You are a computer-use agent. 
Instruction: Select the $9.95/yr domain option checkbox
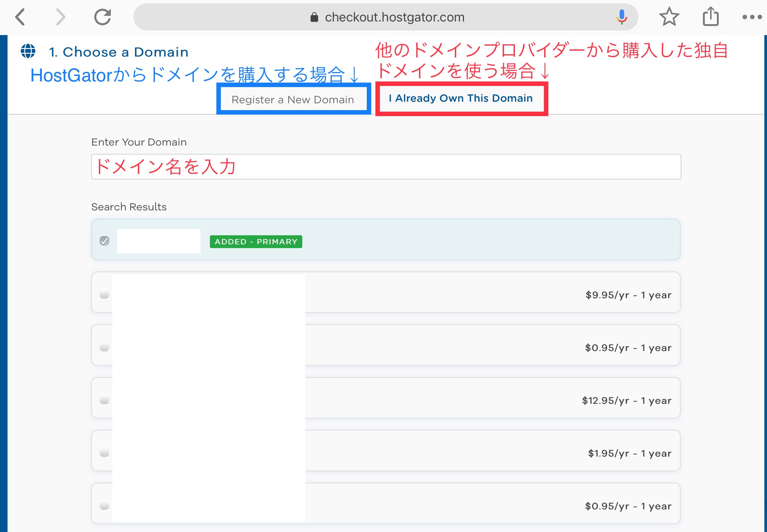[104, 294]
